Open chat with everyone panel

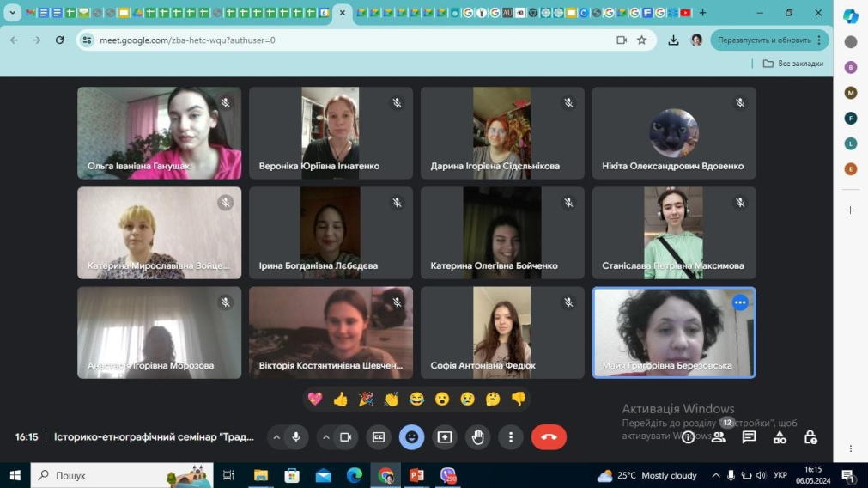click(x=749, y=437)
